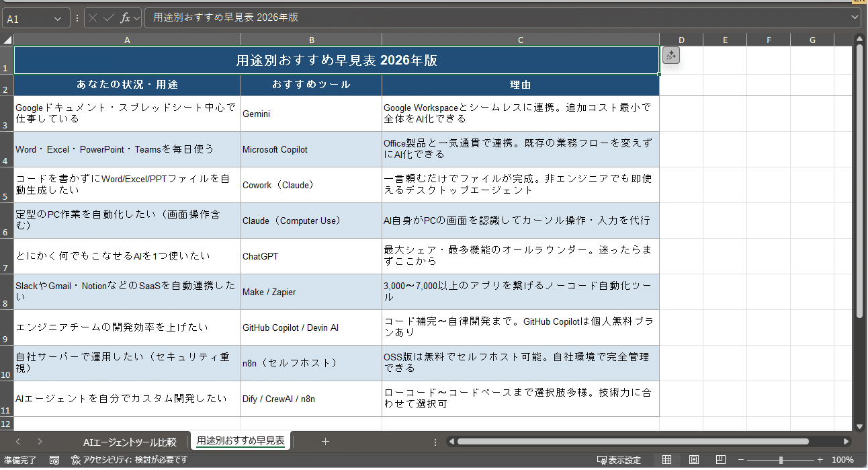Select header cell あなたの状況・用途

[128, 85]
